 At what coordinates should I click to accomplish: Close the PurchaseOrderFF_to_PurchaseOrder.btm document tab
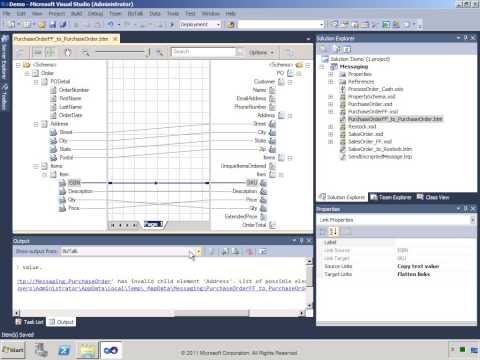tap(115, 39)
